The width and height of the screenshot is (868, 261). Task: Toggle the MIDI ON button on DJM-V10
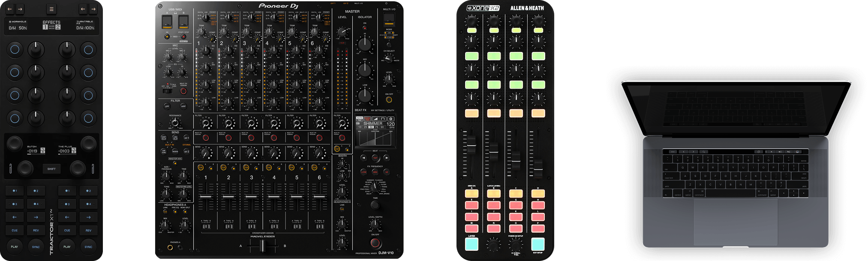pyautogui.click(x=167, y=36)
